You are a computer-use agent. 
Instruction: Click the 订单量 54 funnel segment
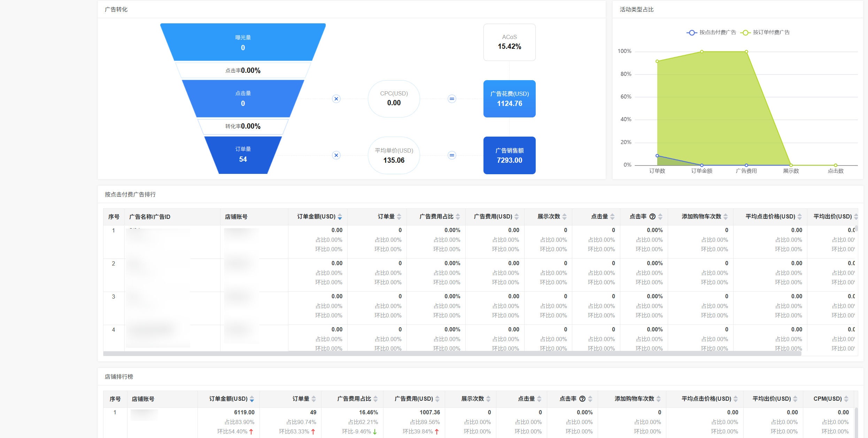pyautogui.click(x=243, y=155)
